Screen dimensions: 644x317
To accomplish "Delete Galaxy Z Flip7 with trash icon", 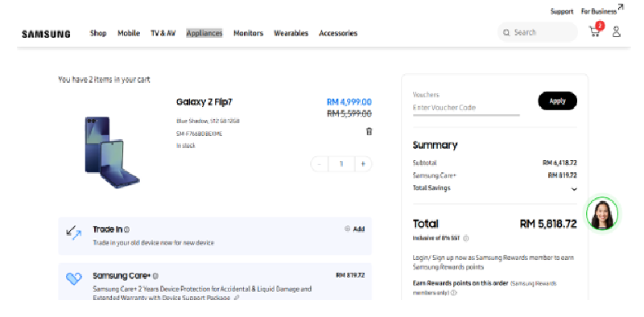I will pos(369,131).
